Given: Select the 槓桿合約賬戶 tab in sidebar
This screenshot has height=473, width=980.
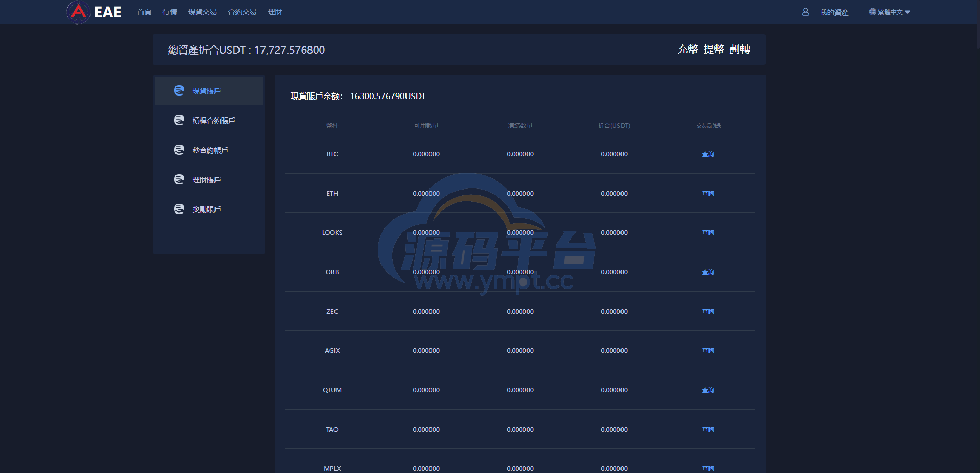Looking at the screenshot, I should click(209, 121).
